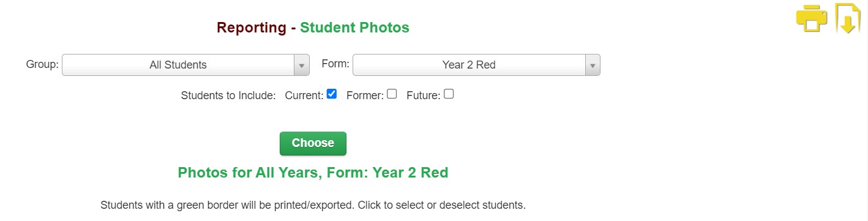The height and width of the screenshot is (221, 868).
Task: Click the Reporting - Student Photos heading
Action: [313, 28]
